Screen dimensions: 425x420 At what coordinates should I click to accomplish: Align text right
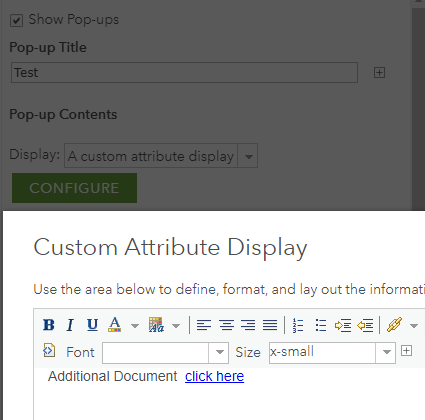point(248,325)
